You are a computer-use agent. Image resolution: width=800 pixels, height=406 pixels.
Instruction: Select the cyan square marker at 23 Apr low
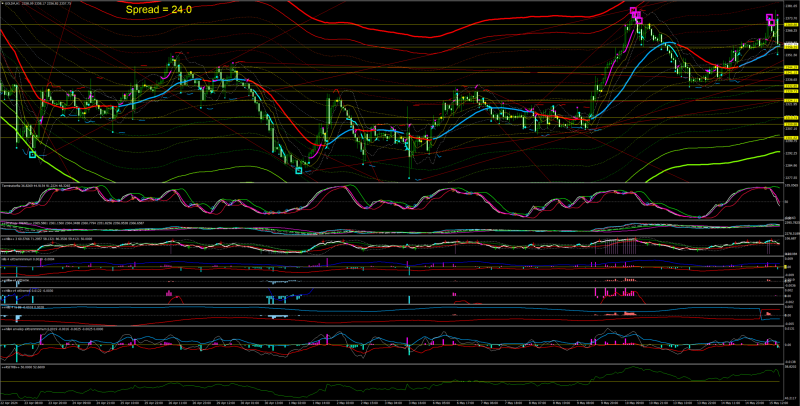point(33,155)
